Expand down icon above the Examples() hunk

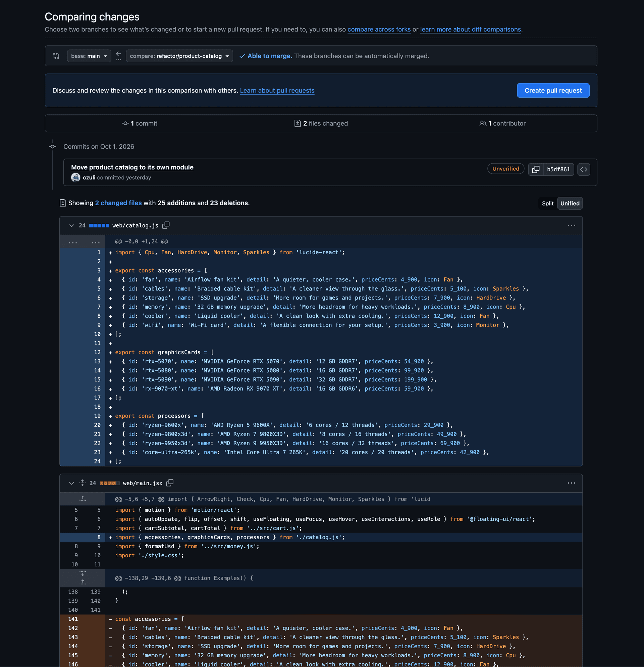[83, 574]
